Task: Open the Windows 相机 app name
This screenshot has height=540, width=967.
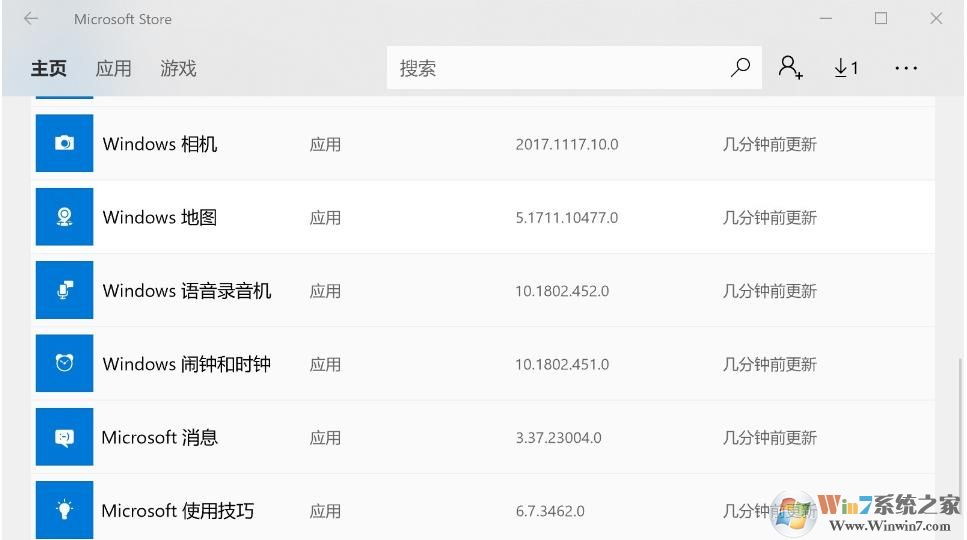Action: (x=160, y=144)
